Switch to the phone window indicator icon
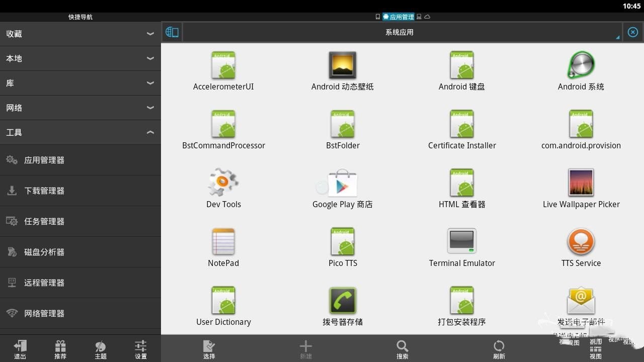Screen dimensions: 644x362 tap(378, 17)
